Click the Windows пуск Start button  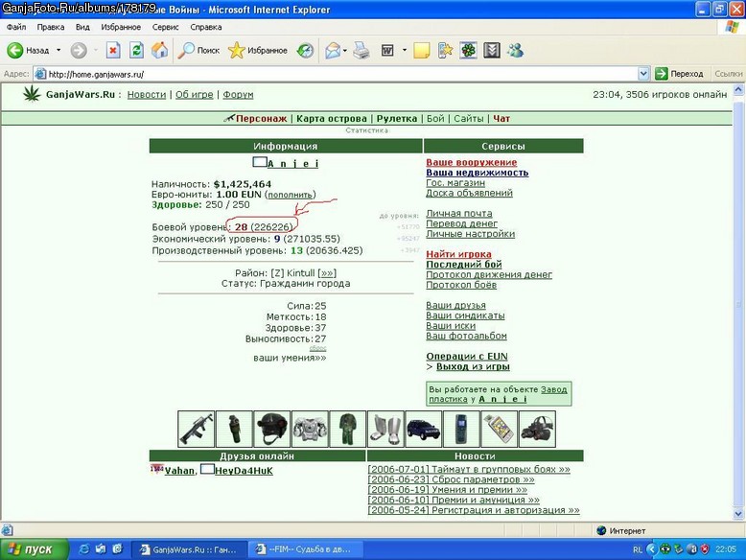coord(33,549)
